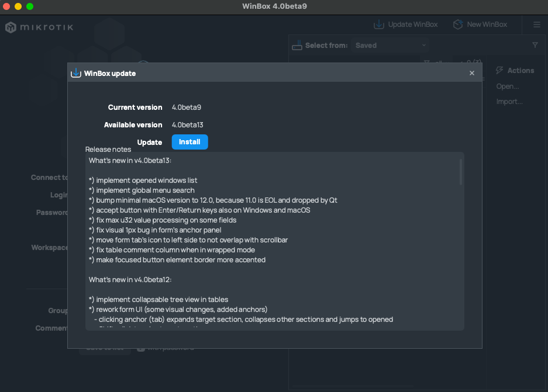Click the filter funnel icon in the main window
The height and width of the screenshot is (392, 548).
point(535,45)
